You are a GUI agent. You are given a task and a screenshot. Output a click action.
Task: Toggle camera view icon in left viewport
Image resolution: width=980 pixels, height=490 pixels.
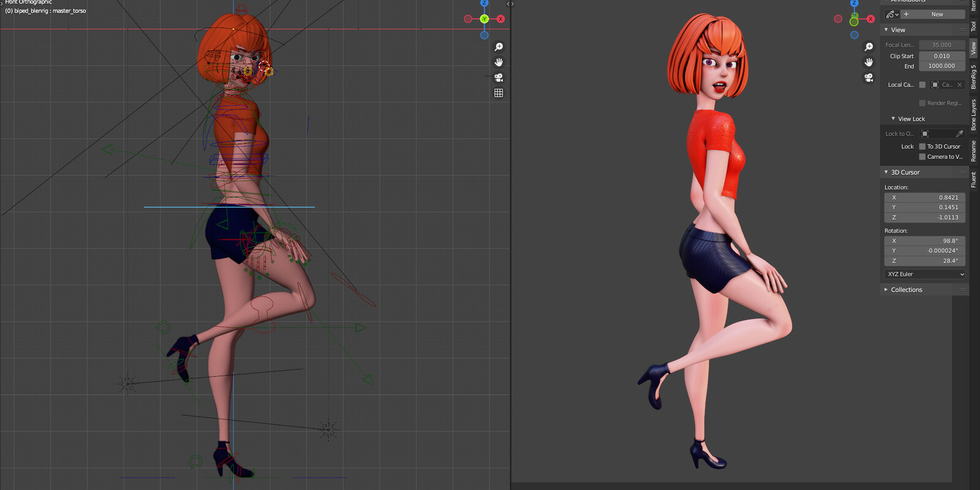(x=499, y=78)
